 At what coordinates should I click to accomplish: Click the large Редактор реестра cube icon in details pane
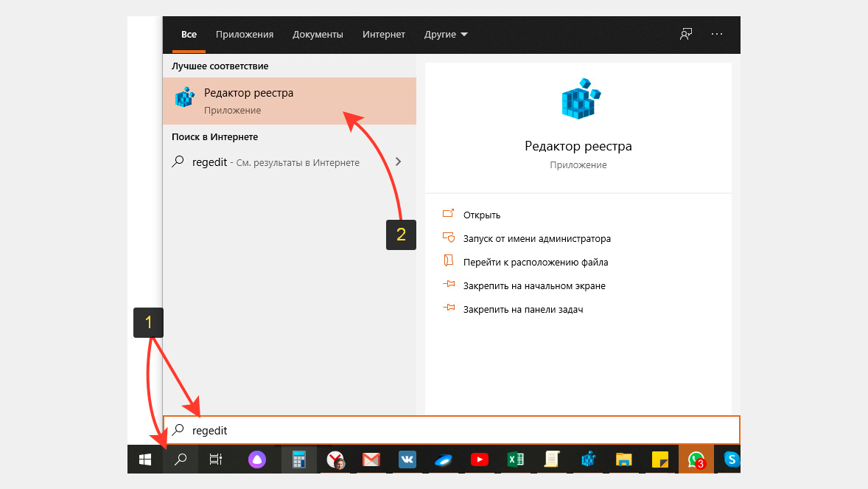(580, 99)
